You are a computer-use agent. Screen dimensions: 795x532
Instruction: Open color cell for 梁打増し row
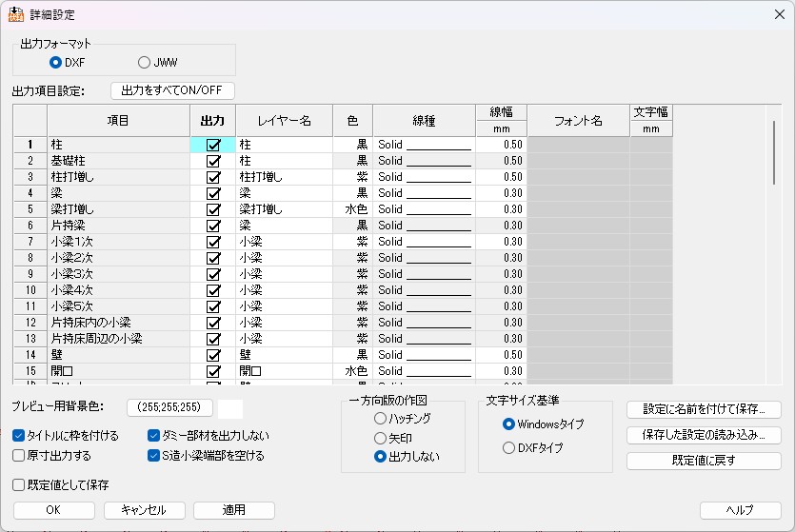(x=352, y=209)
